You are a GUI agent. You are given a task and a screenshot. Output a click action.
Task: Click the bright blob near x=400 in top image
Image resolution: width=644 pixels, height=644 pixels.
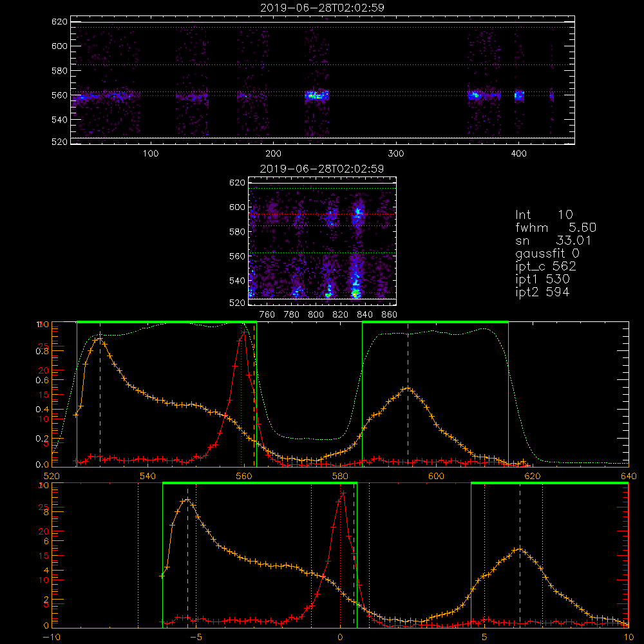[x=519, y=96]
